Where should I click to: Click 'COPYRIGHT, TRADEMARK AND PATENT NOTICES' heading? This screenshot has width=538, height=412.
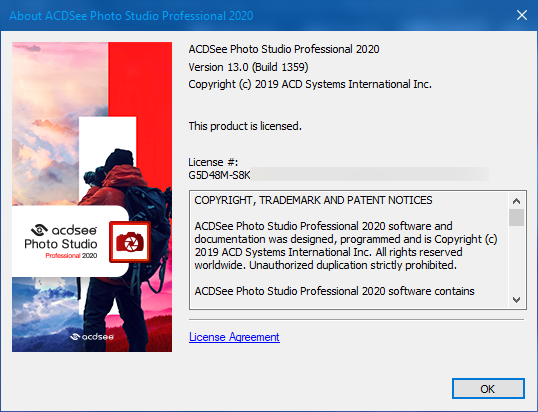(313, 200)
